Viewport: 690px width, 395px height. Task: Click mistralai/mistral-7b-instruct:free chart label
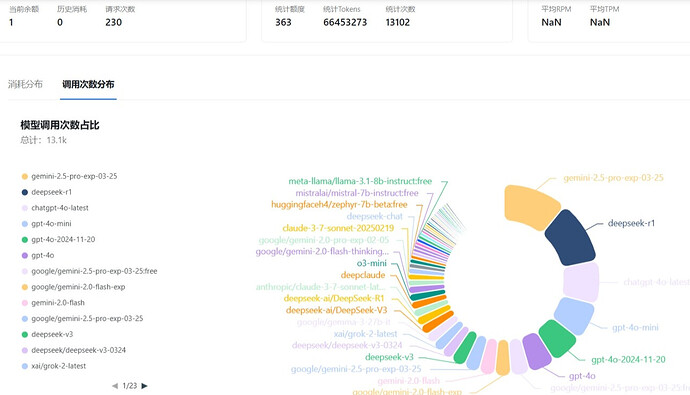tap(357, 193)
